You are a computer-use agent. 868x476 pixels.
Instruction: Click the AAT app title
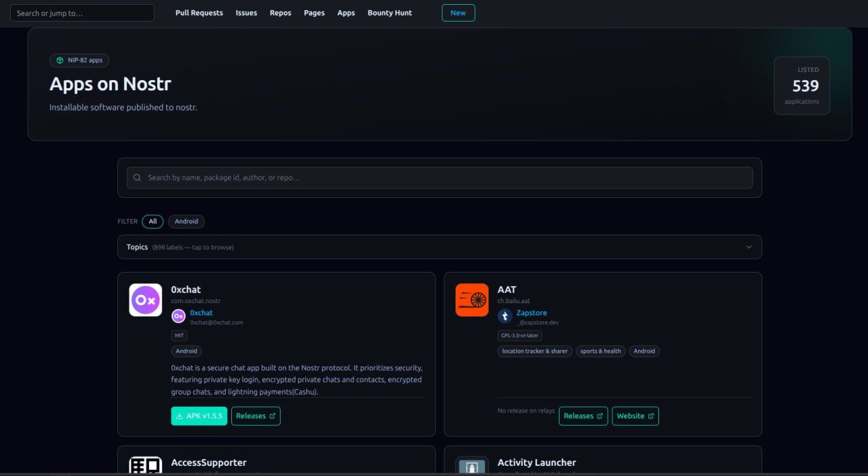(507, 290)
